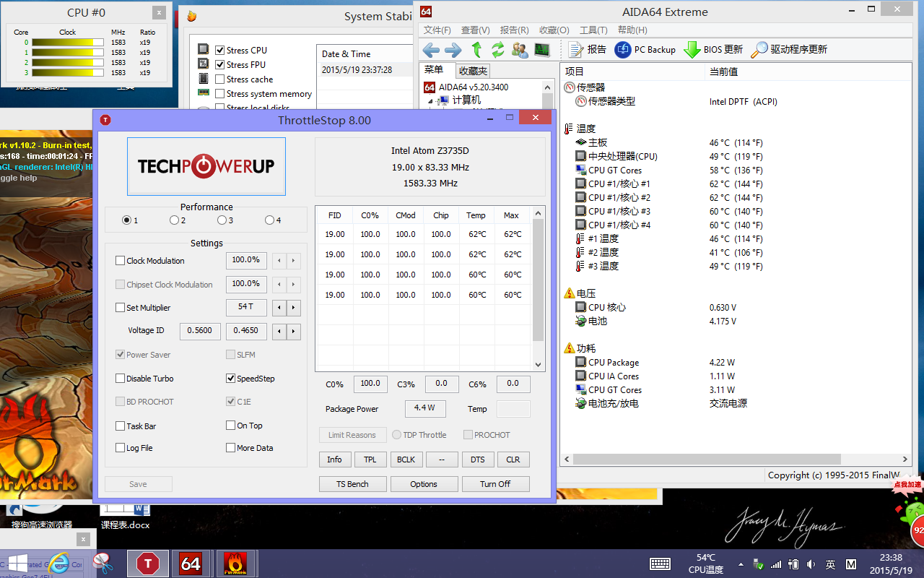The width and height of the screenshot is (924, 578).
Task: Select Performance profile 2 radio button
Action: pos(174,220)
